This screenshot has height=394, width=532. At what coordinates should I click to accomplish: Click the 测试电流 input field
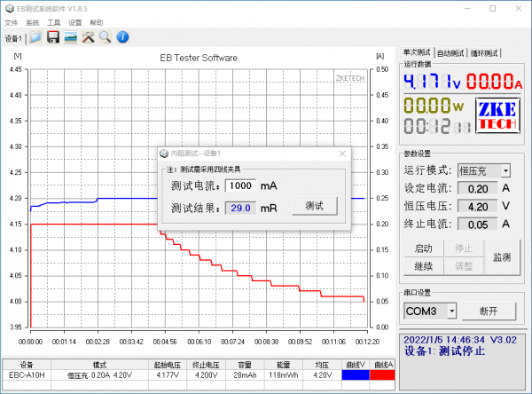pos(240,185)
